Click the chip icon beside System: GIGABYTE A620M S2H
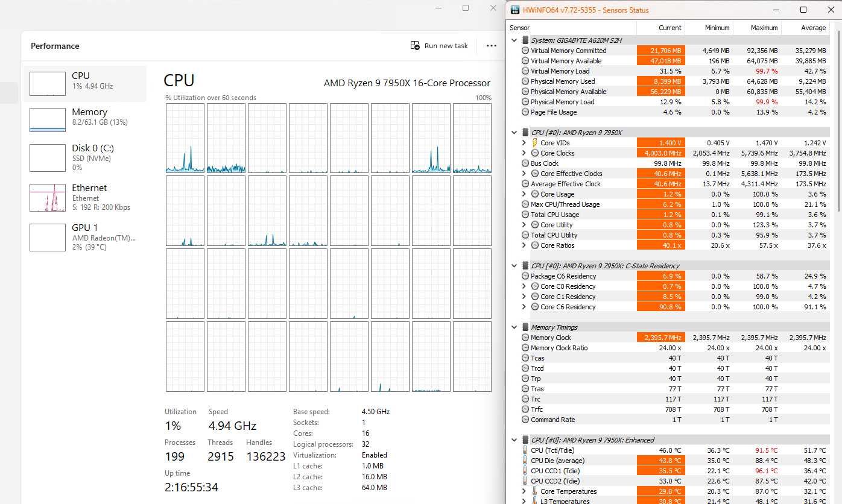This screenshot has height=504, width=842. click(525, 40)
